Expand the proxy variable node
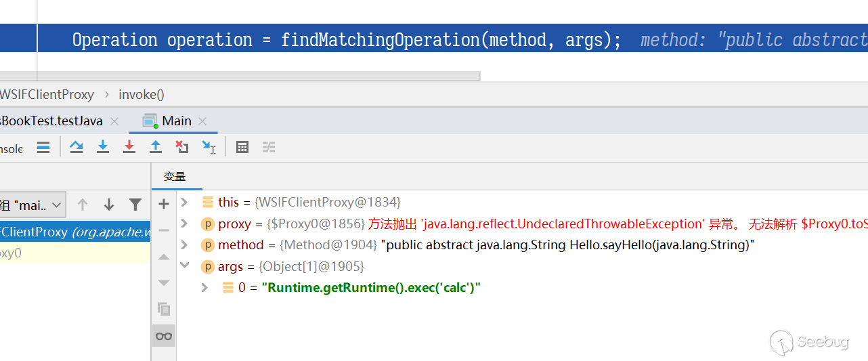Viewport: 868px width, 361px height. pyautogui.click(x=184, y=224)
